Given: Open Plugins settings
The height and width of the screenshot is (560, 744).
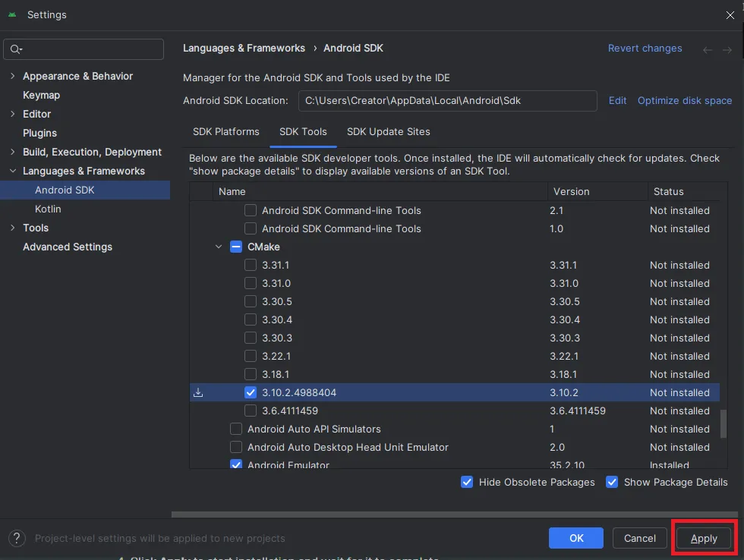Looking at the screenshot, I should tap(39, 133).
